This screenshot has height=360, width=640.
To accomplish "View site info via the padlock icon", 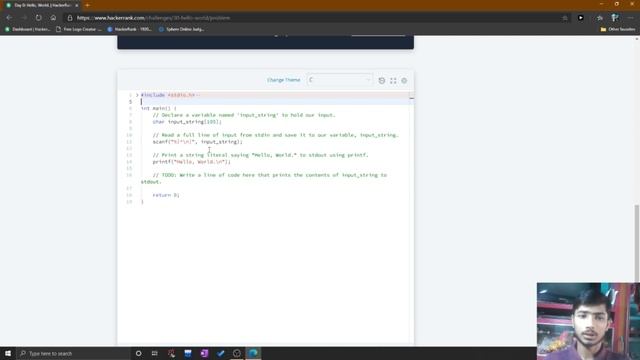I will pos(70,18).
